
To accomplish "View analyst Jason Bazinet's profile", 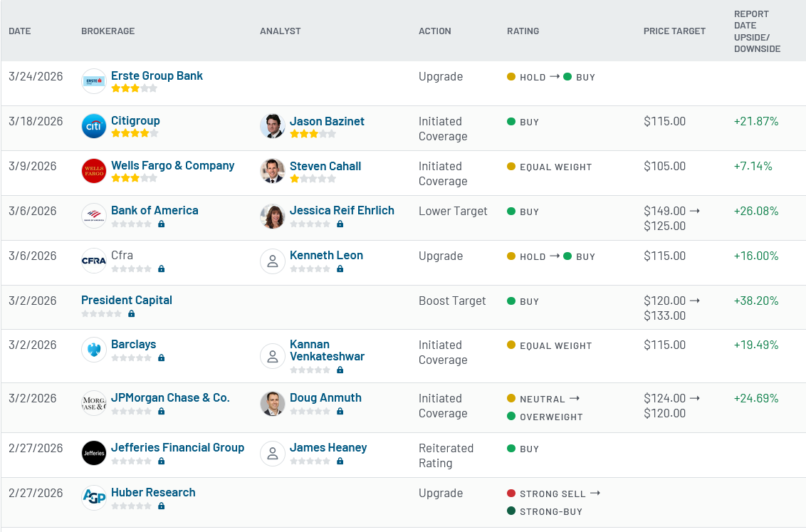I will (327, 121).
